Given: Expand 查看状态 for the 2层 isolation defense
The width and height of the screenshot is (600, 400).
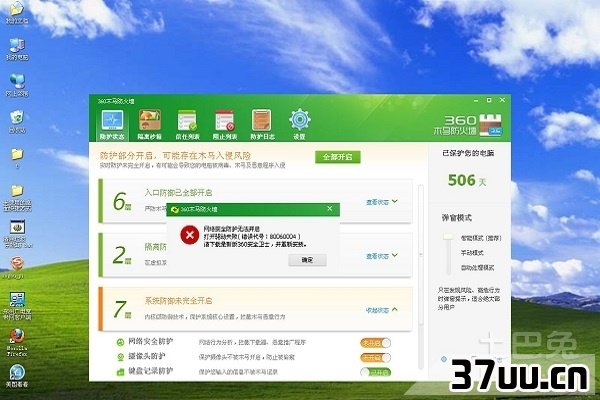Looking at the screenshot, I should tap(382, 256).
